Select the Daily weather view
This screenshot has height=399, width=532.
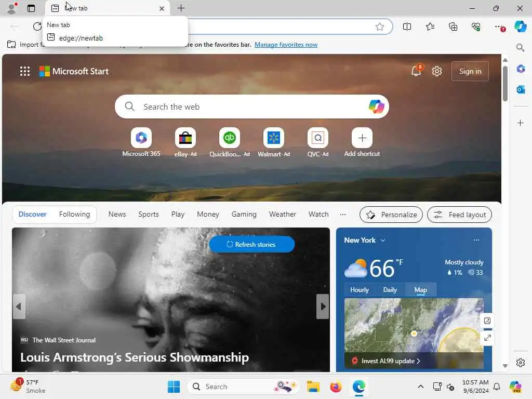pyautogui.click(x=390, y=290)
